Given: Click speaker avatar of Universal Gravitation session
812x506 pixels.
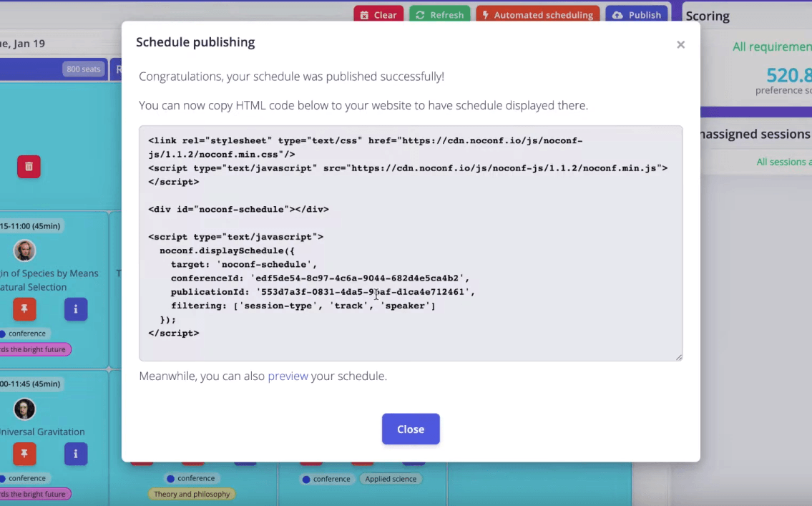Looking at the screenshot, I should (x=24, y=409).
